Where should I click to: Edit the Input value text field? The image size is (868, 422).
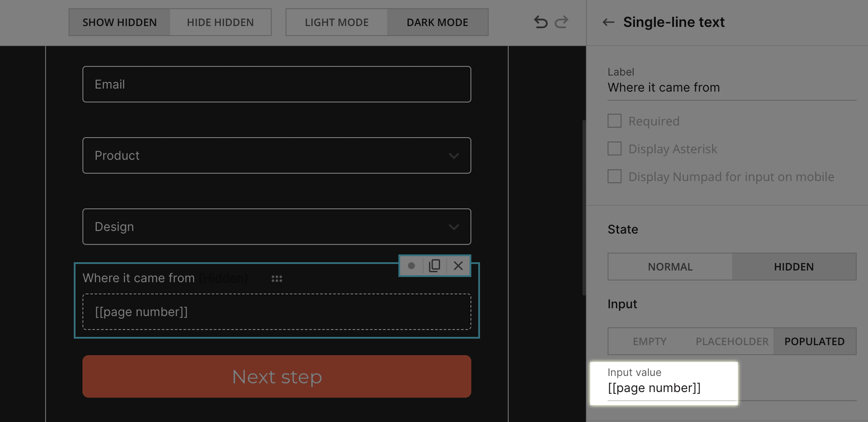pos(664,388)
